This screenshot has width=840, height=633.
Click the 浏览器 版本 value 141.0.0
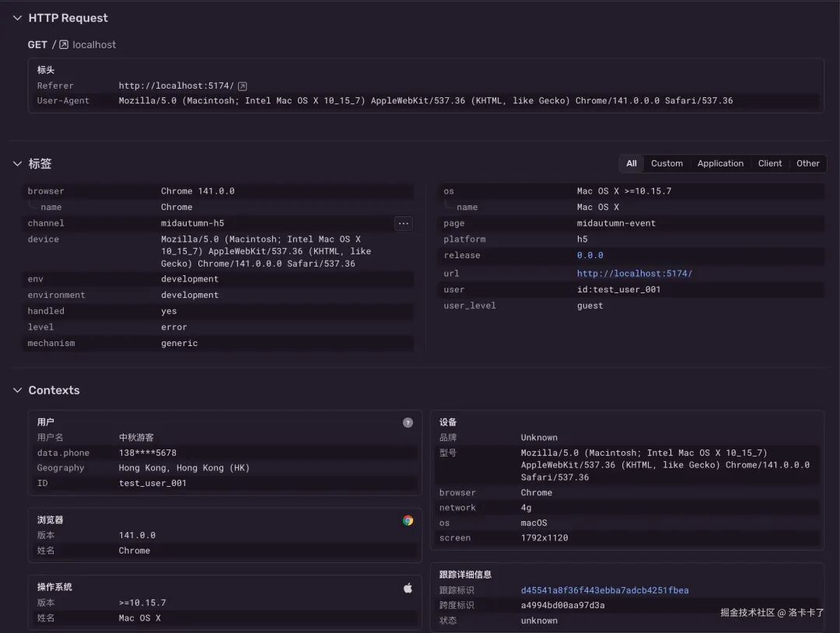point(137,536)
